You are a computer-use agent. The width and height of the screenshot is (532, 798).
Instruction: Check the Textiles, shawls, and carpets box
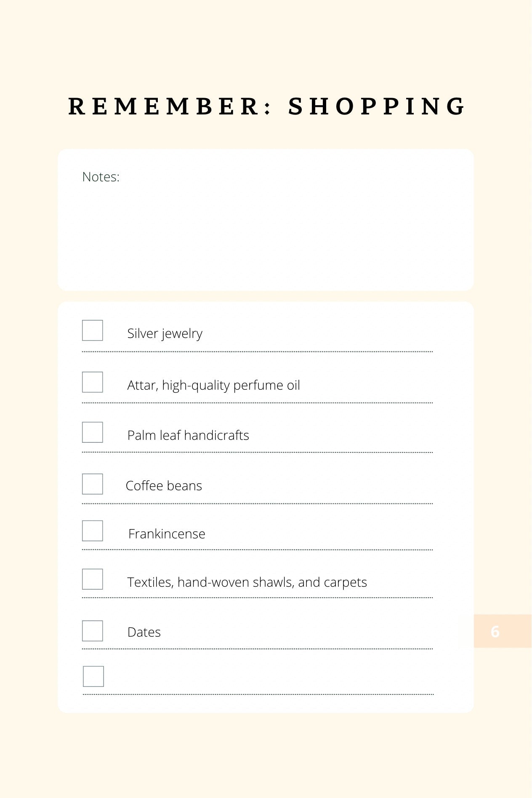(x=93, y=579)
